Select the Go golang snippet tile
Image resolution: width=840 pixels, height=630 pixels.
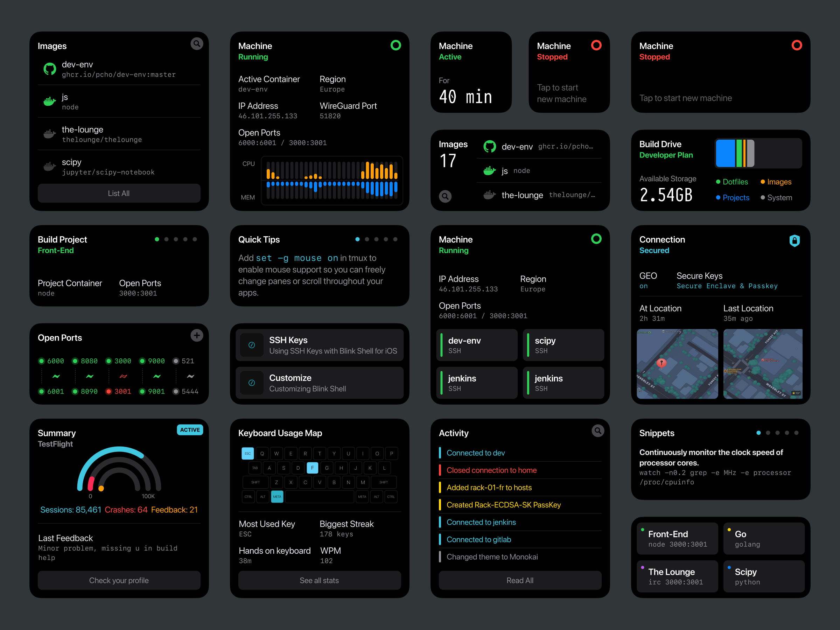click(x=764, y=538)
